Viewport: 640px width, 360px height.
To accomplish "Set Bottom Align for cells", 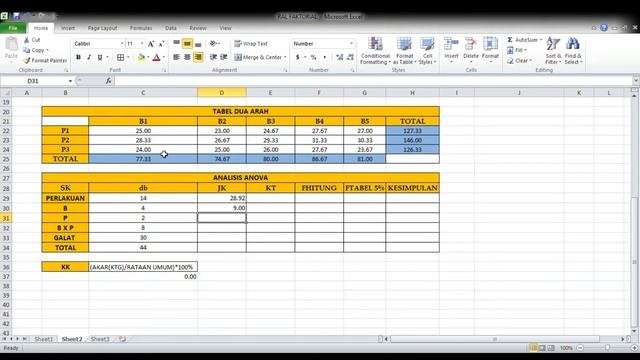I will pyautogui.click(x=198, y=44).
